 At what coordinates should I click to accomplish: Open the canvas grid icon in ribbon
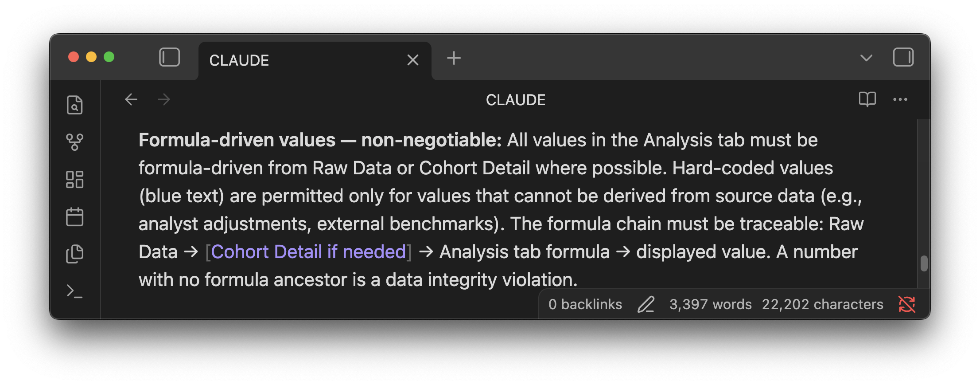click(x=74, y=180)
